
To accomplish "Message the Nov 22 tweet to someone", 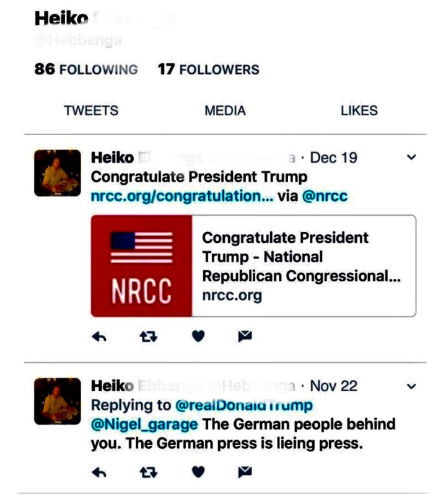I will [244, 473].
